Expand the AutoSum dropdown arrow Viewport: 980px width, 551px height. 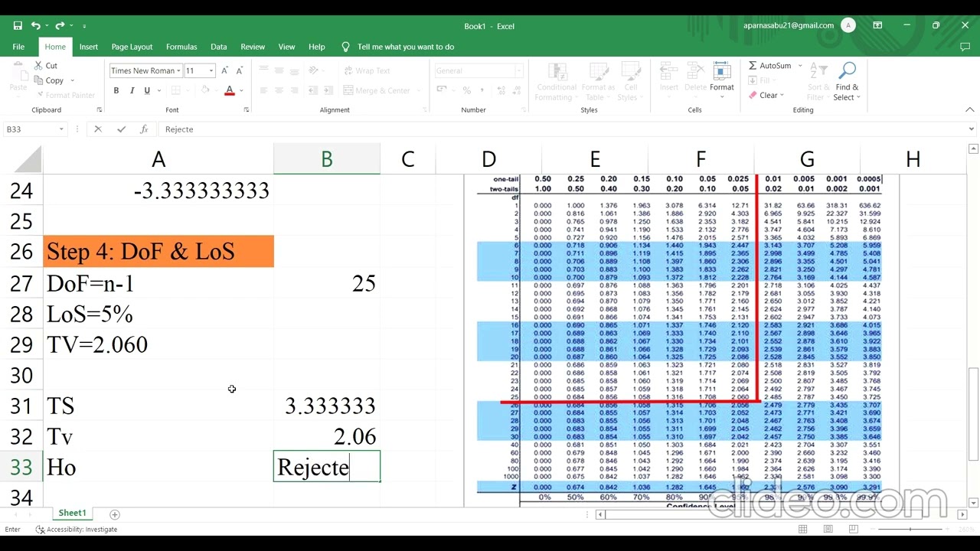(800, 66)
